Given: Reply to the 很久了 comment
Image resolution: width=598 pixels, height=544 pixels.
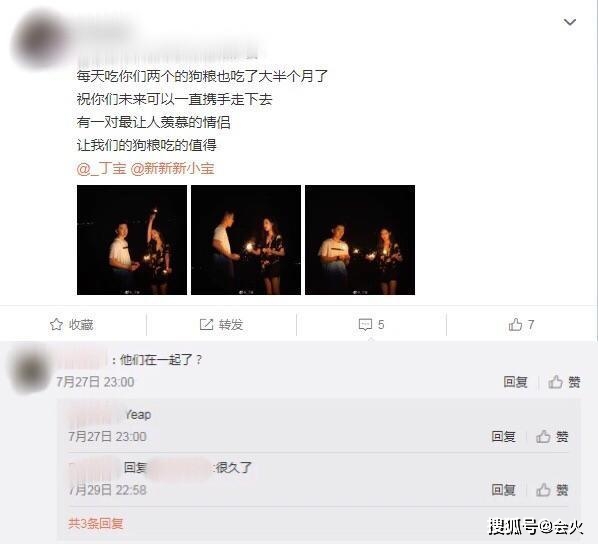Looking at the screenshot, I should pos(503,490).
